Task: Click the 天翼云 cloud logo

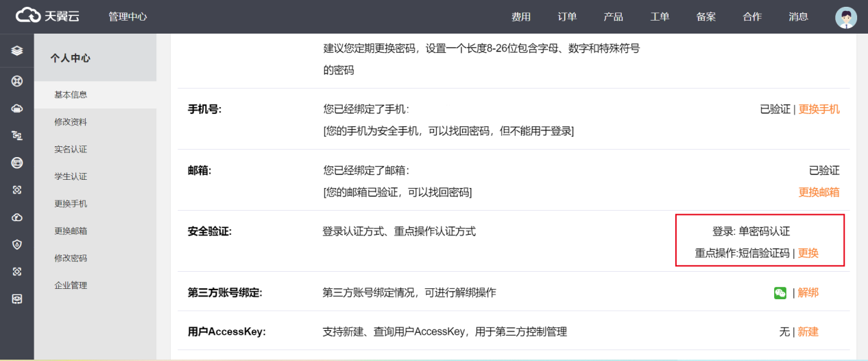Action: coord(48,16)
